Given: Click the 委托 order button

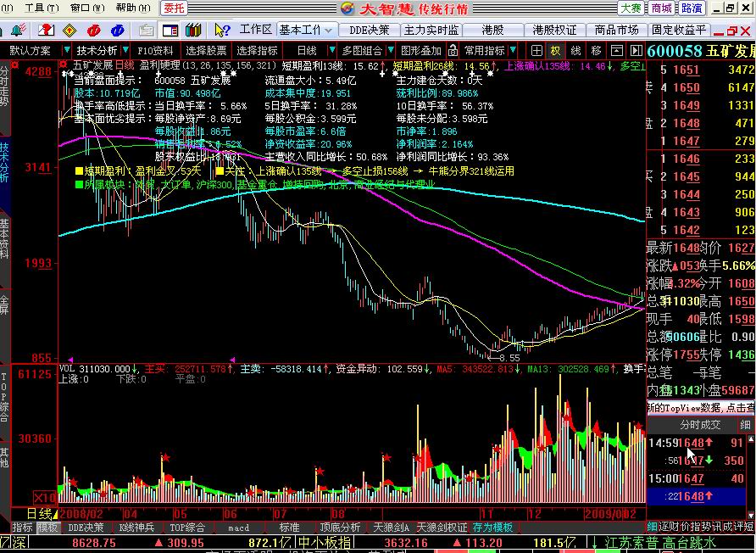Looking at the screenshot, I should pos(174,8).
